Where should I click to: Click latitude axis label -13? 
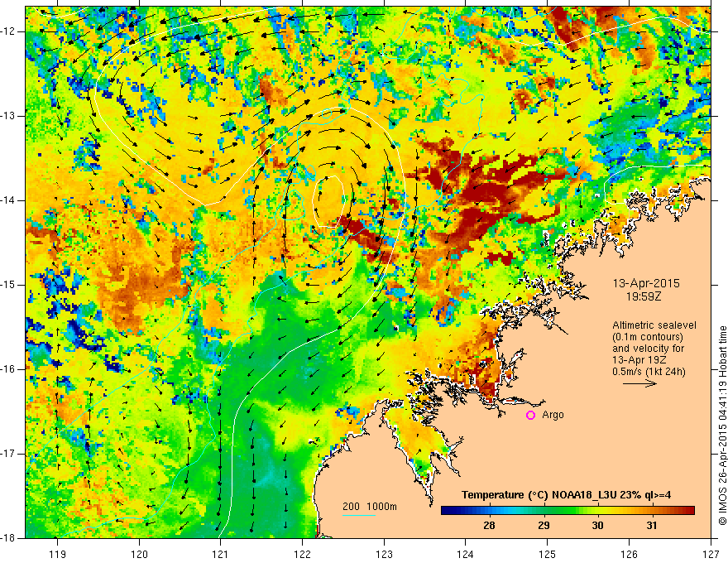[9, 116]
